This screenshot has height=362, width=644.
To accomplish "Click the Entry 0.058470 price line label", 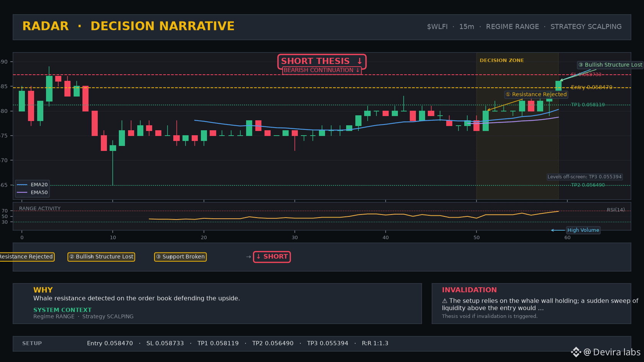I will click(x=591, y=87).
